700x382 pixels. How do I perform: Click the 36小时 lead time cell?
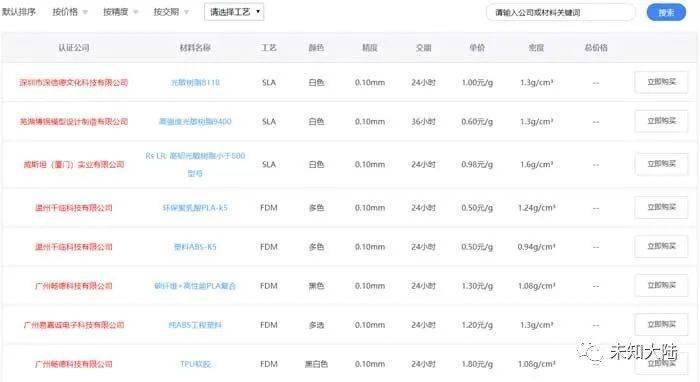click(423, 121)
